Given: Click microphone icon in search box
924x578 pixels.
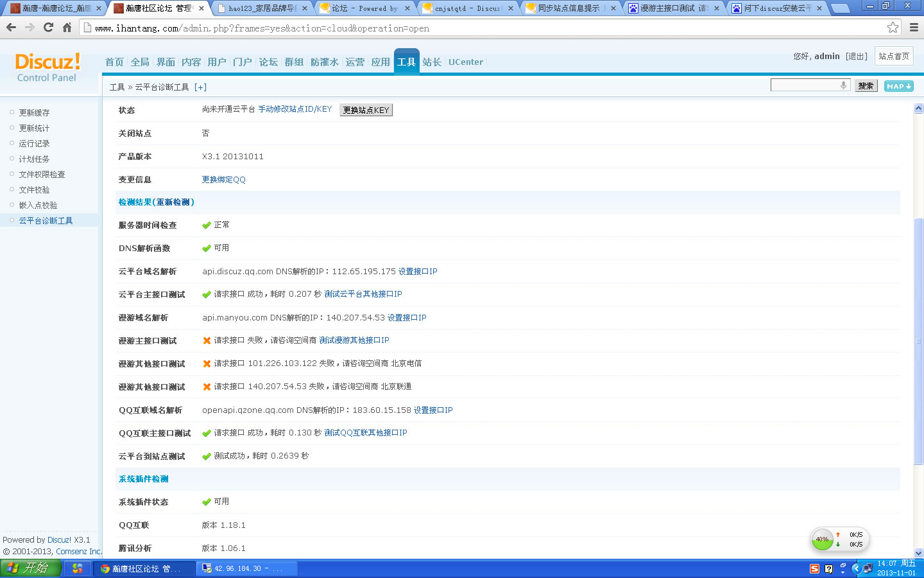Looking at the screenshot, I should pyautogui.click(x=843, y=85).
